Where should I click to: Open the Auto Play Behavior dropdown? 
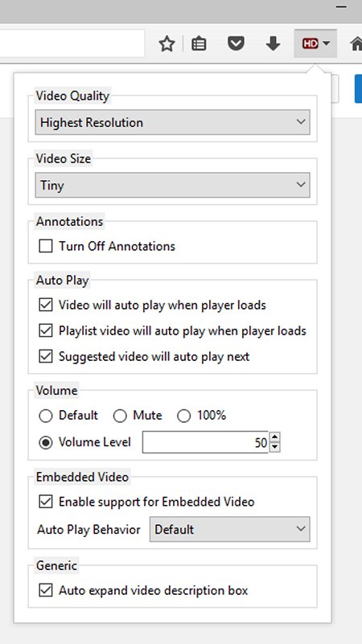pos(230,529)
